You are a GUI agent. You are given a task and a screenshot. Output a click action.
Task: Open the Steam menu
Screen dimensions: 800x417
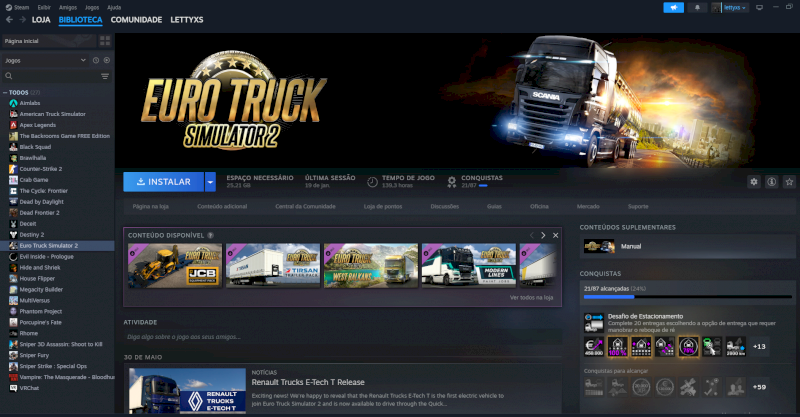[x=17, y=8]
